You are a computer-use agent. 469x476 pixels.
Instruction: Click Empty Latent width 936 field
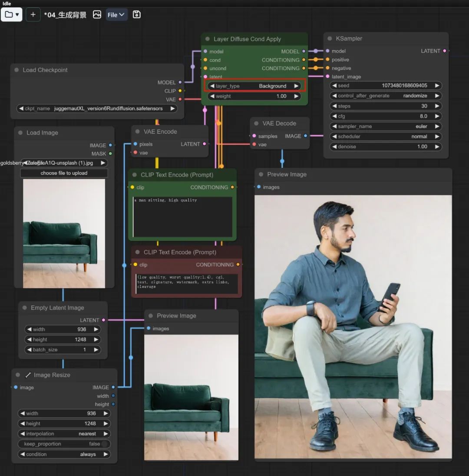pos(63,330)
